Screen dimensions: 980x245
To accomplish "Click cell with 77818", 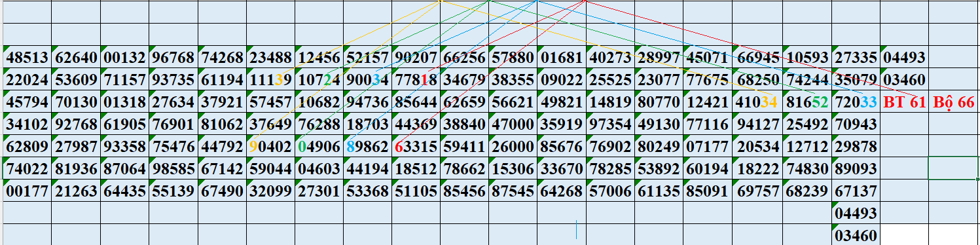I will [416, 80].
